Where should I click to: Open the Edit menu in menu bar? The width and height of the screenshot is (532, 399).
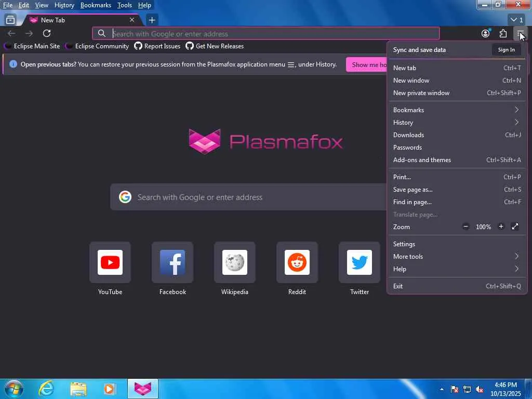click(24, 5)
